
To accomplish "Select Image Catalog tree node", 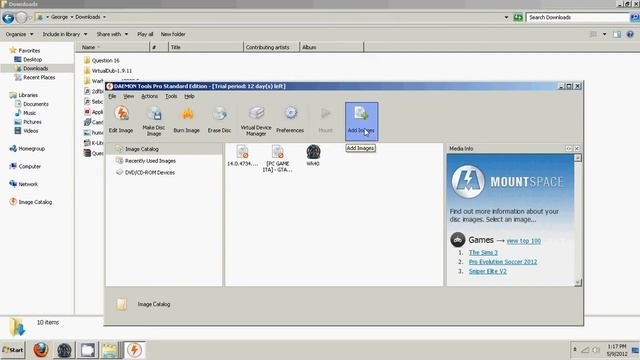I will pos(142,149).
